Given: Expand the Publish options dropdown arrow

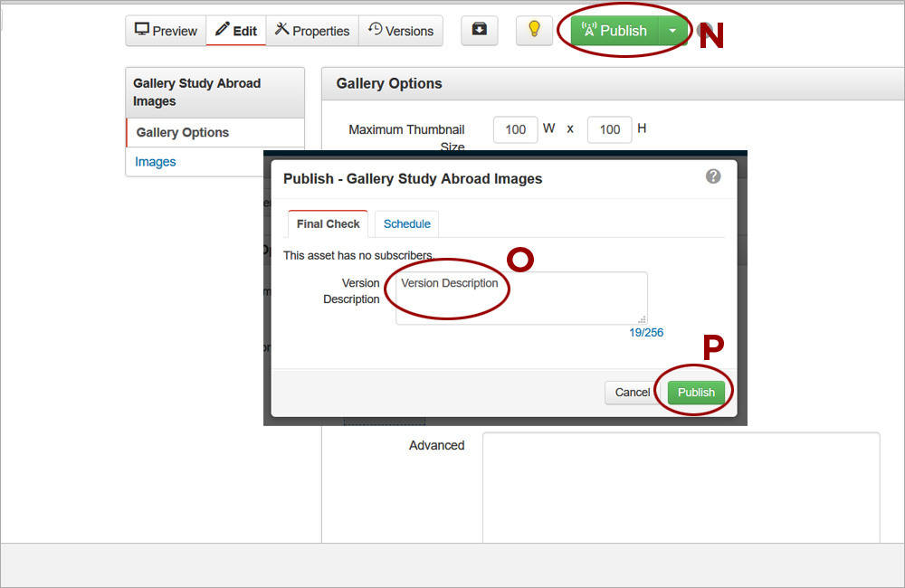Looking at the screenshot, I should (672, 30).
